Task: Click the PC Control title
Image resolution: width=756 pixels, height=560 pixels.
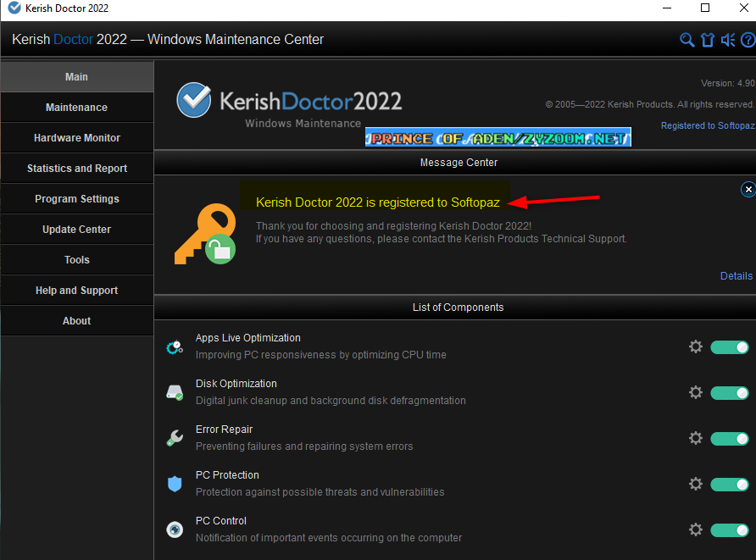Action: coord(221,521)
